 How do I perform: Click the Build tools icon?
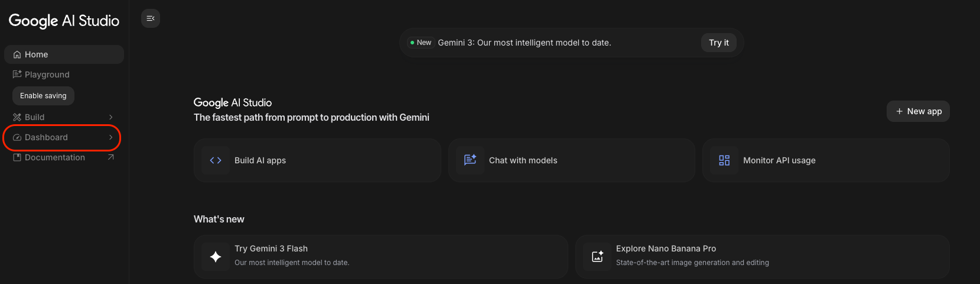[x=17, y=117]
